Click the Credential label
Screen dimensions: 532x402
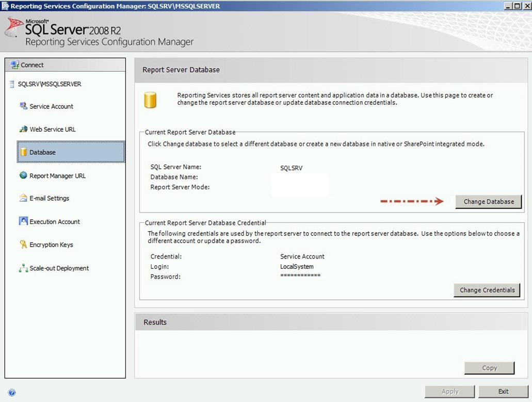tap(166, 256)
